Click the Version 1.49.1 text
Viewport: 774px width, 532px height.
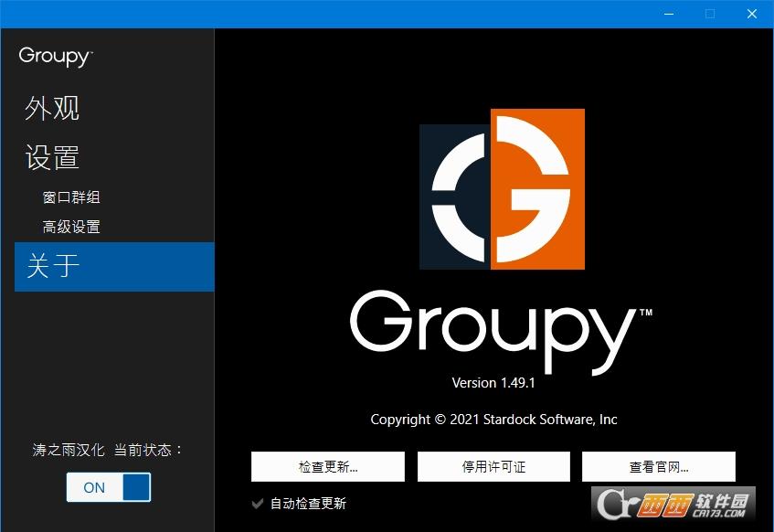[x=493, y=383]
